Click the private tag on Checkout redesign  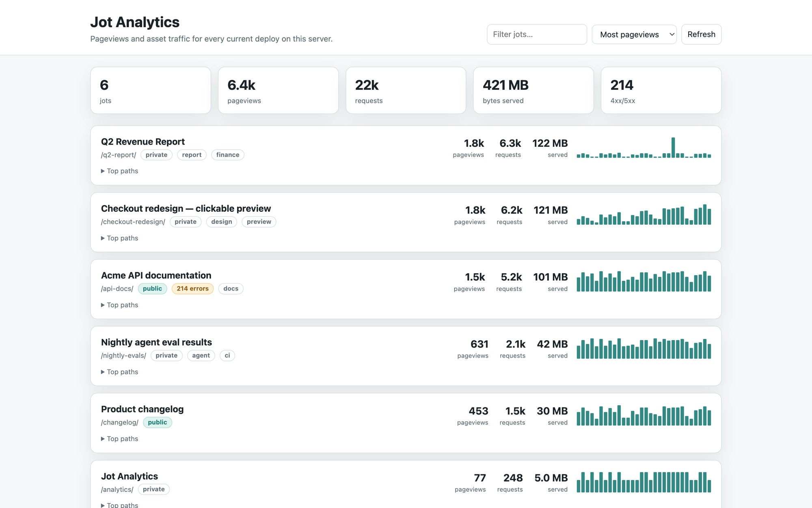tap(186, 222)
